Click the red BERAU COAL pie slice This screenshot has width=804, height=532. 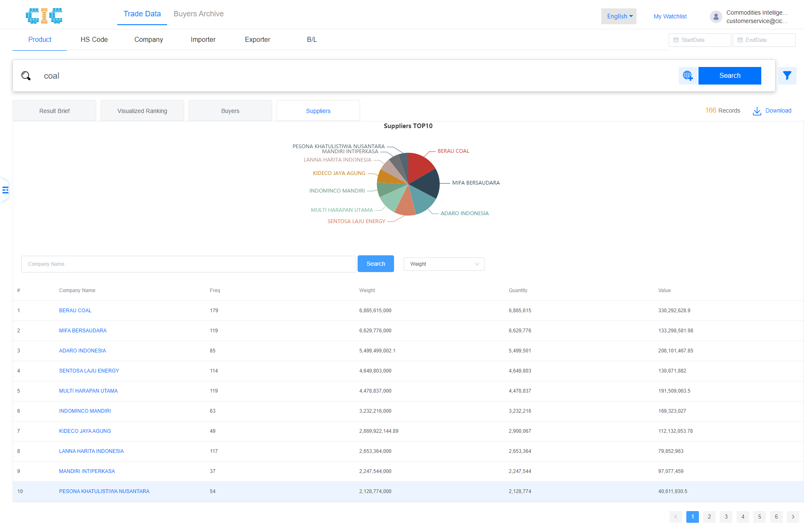pyautogui.click(x=420, y=165)
